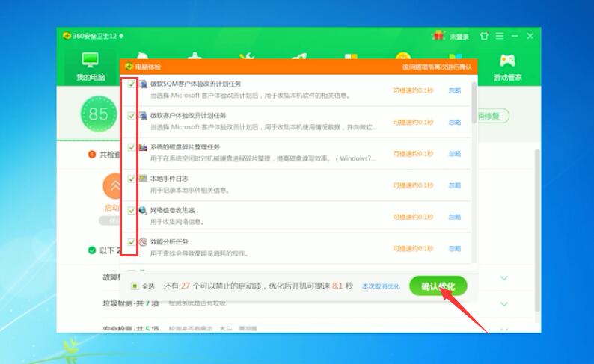The height and width of the screenshot is (364, 594).
Task: Click the 效能分析任务 title text
Action: click(169, 241)
